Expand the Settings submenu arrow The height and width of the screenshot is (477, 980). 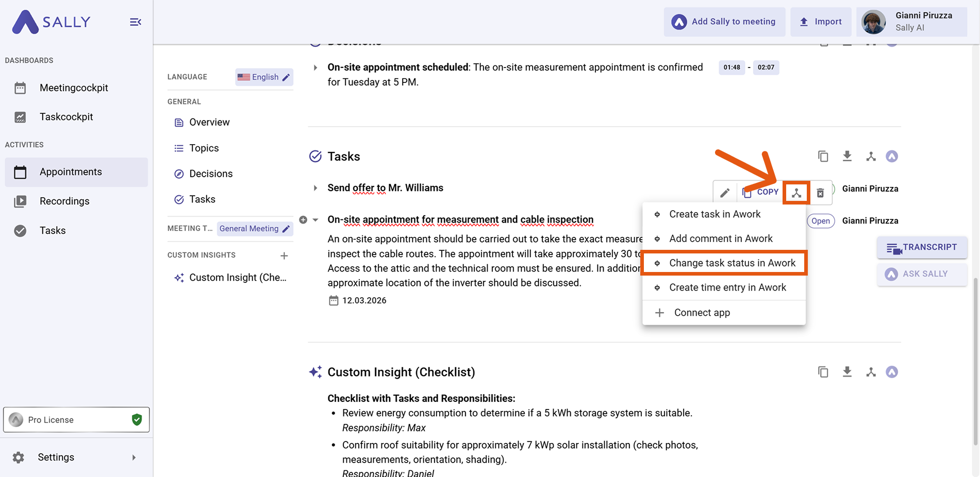(134, 457)
